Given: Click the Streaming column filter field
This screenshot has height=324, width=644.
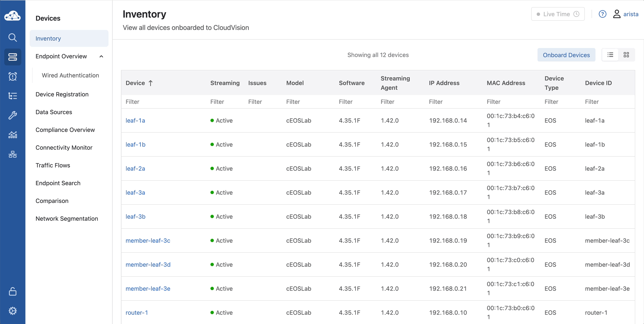Looking at the screenshot, I should tap(225, 102).
